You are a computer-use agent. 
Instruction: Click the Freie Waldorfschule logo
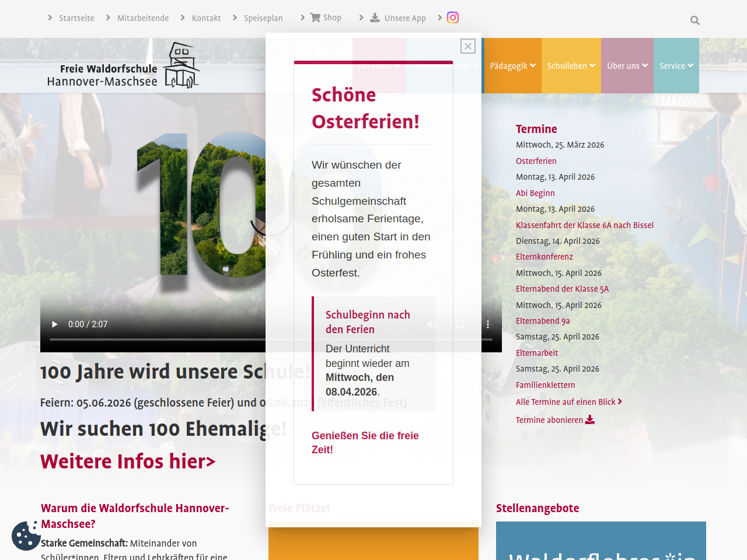(x=124, y=66)
